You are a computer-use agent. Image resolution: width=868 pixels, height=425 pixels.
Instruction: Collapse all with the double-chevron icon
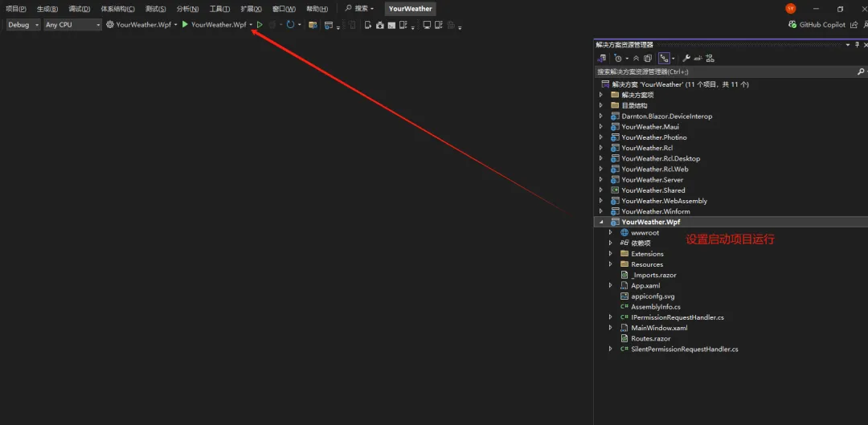point(636,58)
